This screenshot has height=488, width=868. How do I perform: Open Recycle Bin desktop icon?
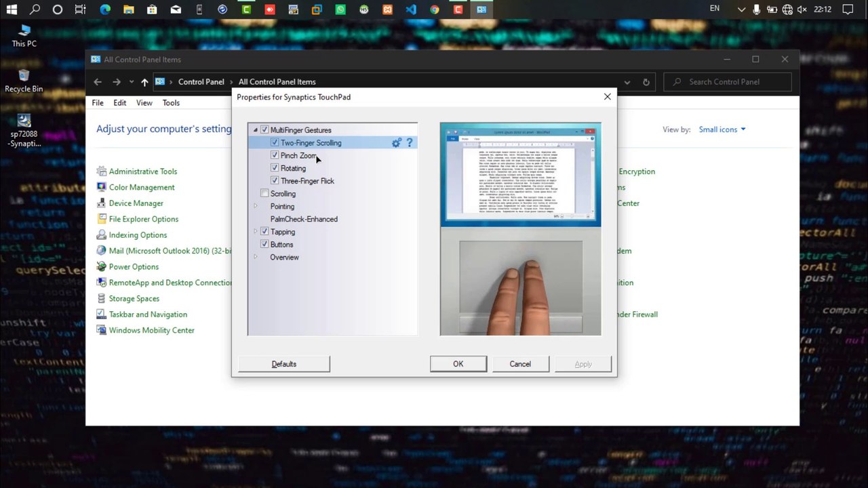click(24, 81)
